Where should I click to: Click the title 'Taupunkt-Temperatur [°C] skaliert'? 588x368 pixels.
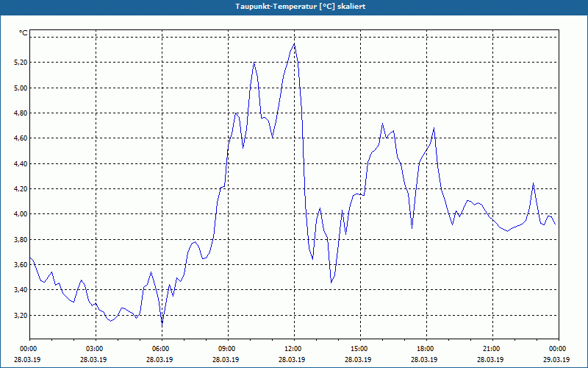pyautogui.click(x=301, y=7)
